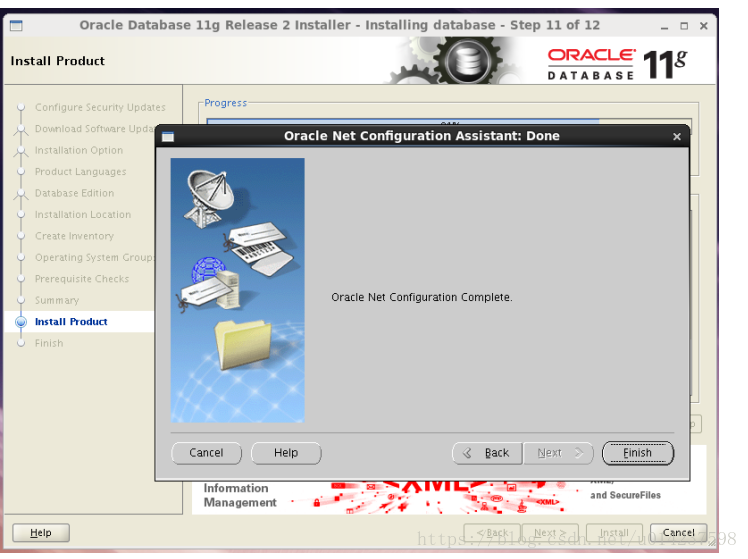Go Back in the Net Configuration Assistant
748x559 pixels.
[487, 453]
